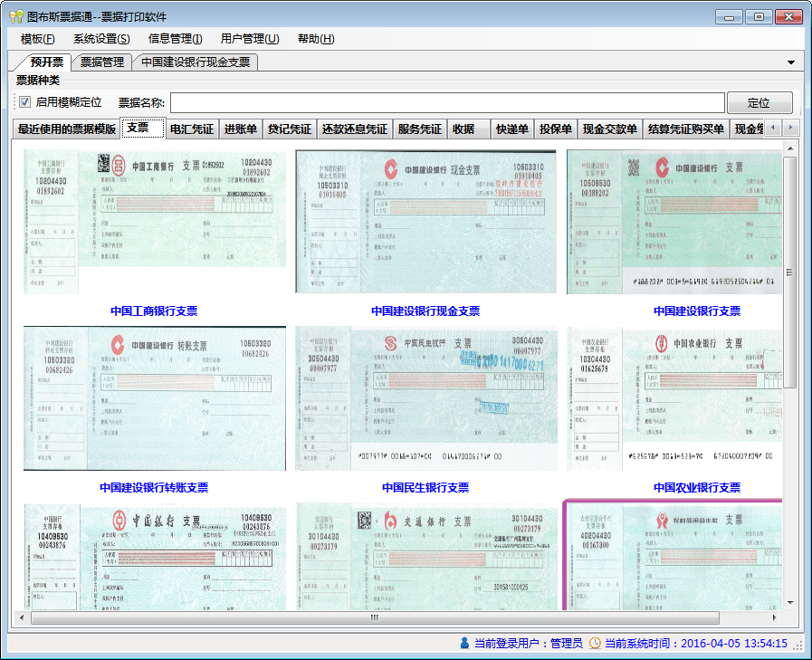Click the clock icon in status bar
This screenshot has height=660, width=812.
[x=596, y=643]
